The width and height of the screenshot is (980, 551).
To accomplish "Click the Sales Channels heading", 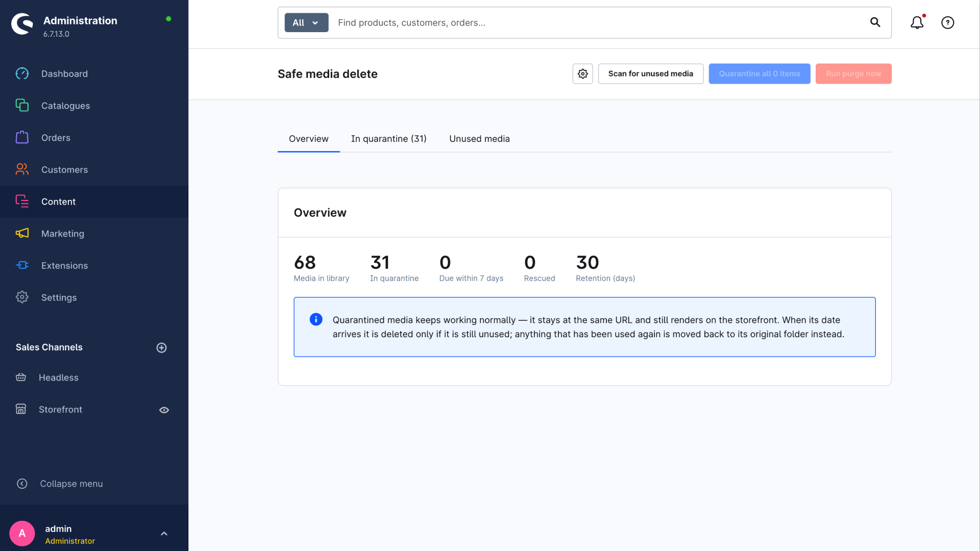I will coord(49,347).
